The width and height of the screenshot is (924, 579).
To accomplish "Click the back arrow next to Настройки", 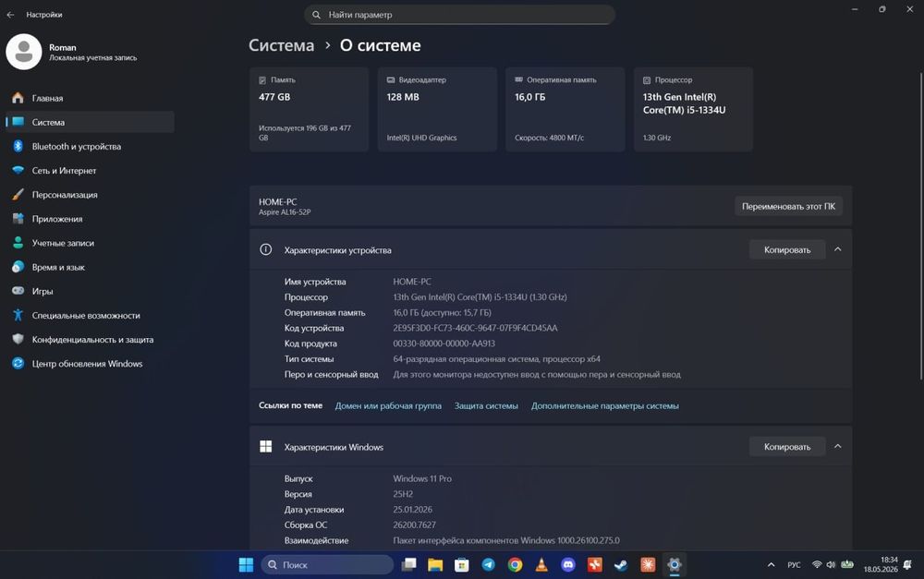I will coord(10,15).
